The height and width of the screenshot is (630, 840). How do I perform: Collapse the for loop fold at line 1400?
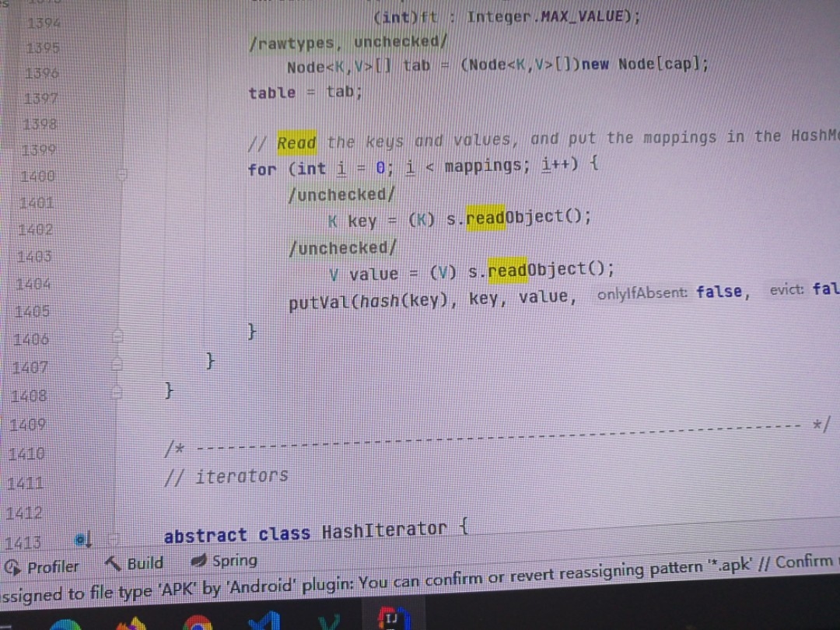pos(122,176)
